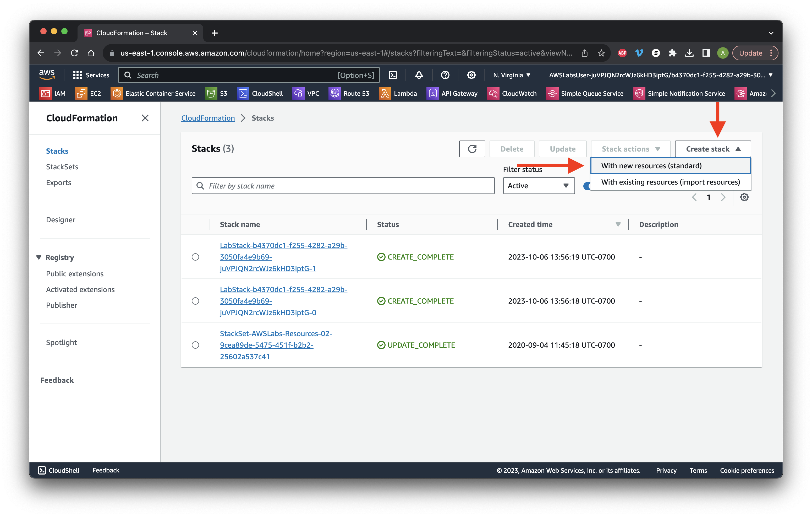Open Public extensions in Registry
The width and height of the screenshot is (812, 517).
(x=75, y=274)
